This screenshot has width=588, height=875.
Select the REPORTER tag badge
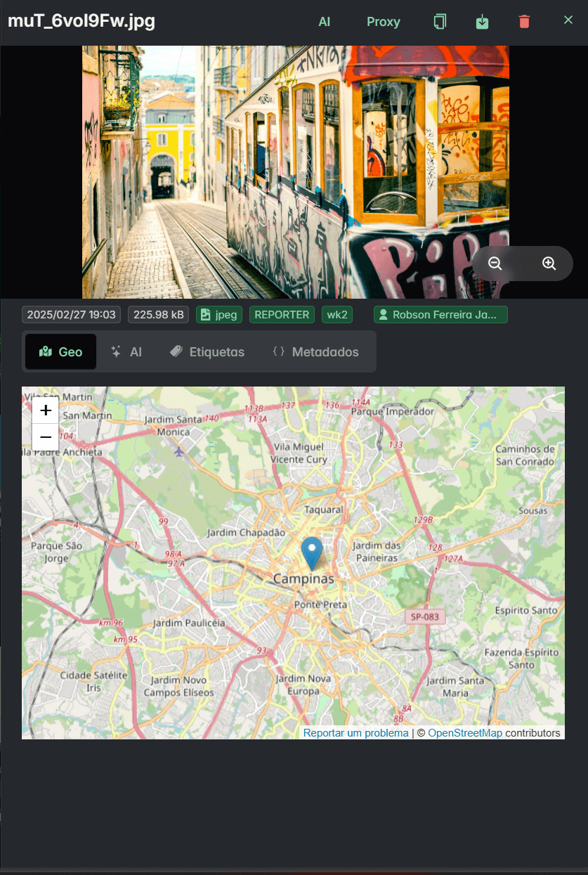282,315
